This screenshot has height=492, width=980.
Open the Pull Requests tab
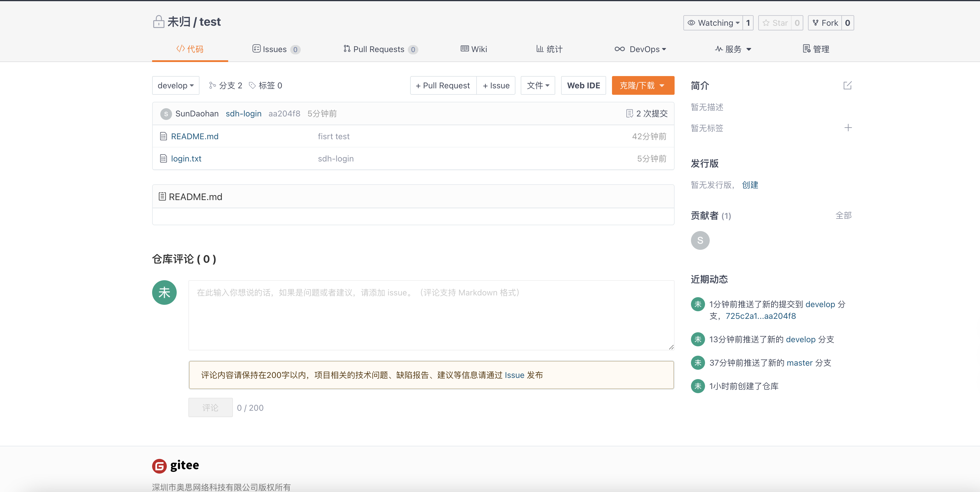click(x=380, y=49)
